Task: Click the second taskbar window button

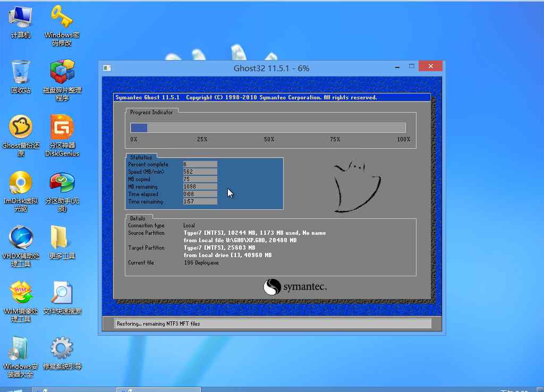Action: point(158,389)
